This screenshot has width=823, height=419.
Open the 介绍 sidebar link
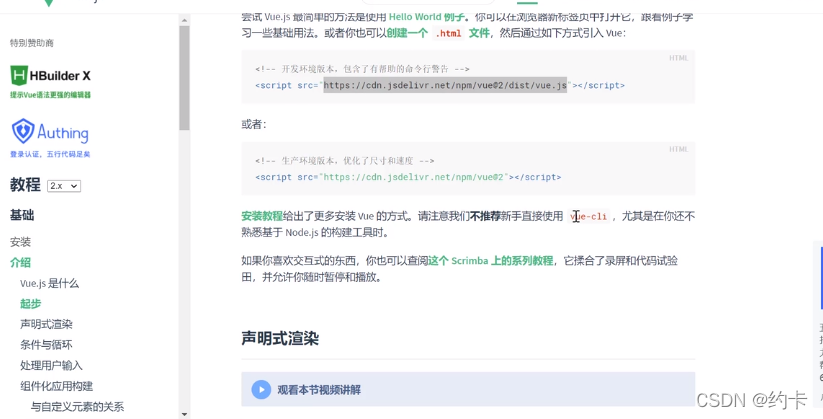point(20,263)
